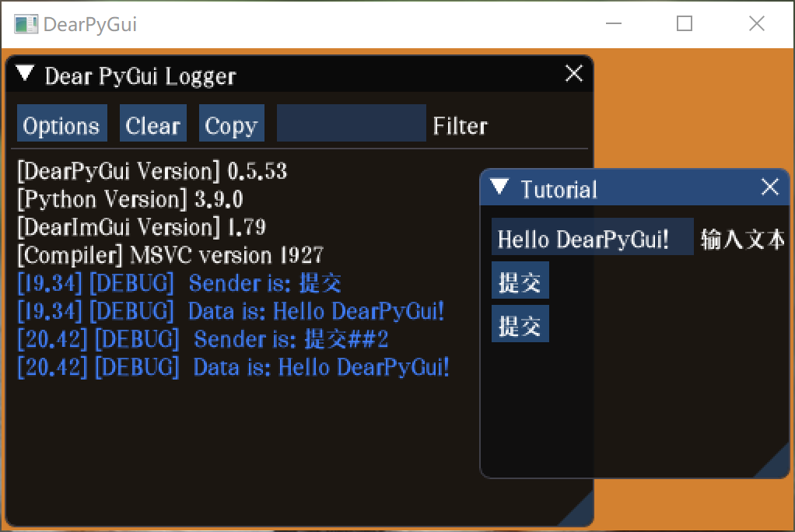Copy the logger contents
795x532 pixels.
(231, 123)
